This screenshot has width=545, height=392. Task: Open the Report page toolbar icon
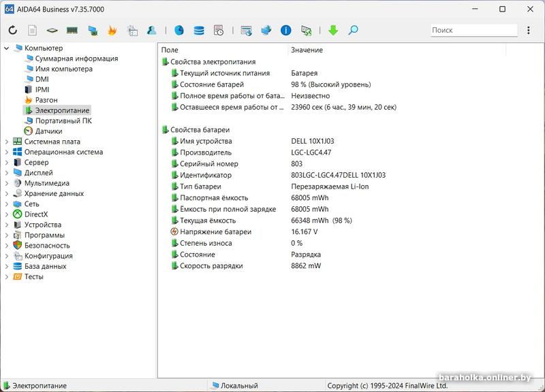coord(32,30)
